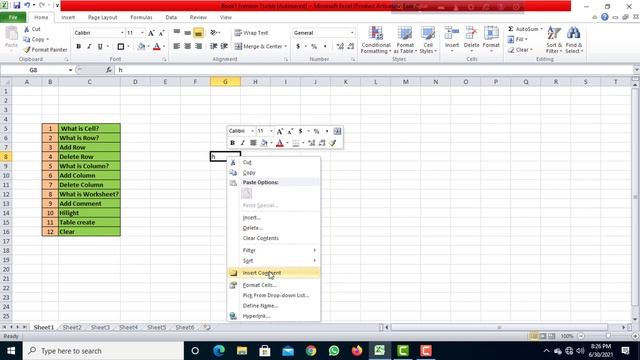640x360 pixels.
Task: Switch to the Formulas tab
Action: coord(141,18)
